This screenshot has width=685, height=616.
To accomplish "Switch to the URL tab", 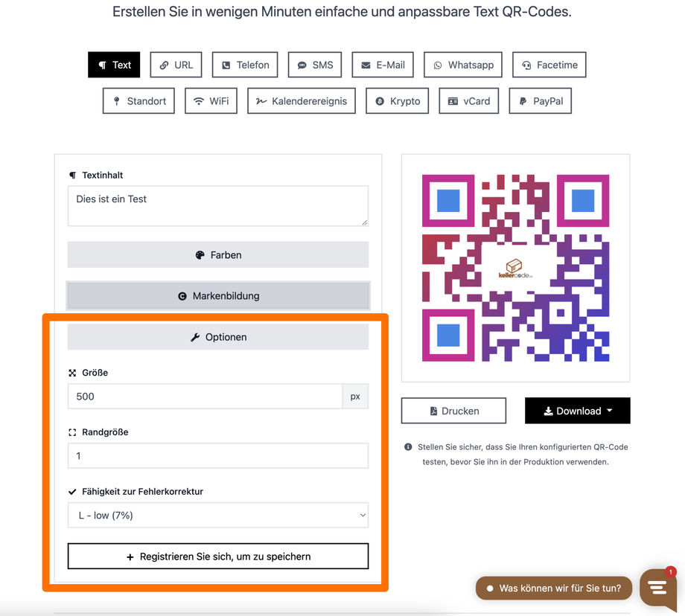I will pos(176,65).
